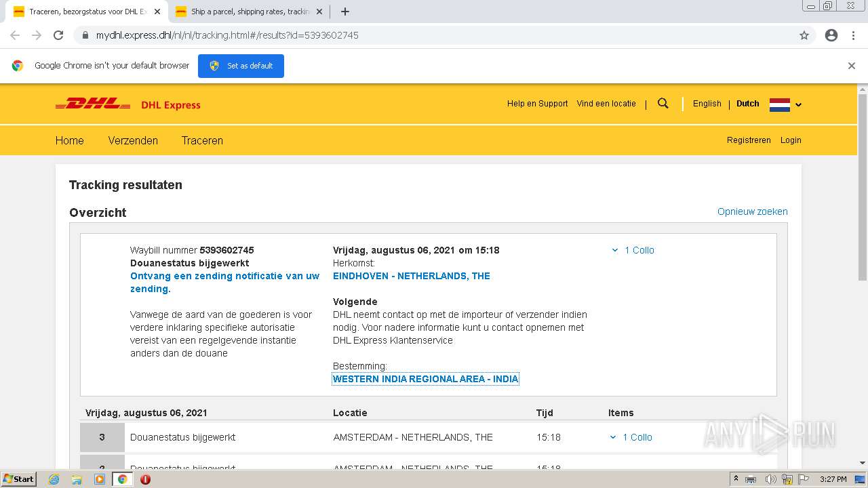The height and width of the screenshot is (488, 868).
Task: Open the Home menu
Action: coord(70,140)
